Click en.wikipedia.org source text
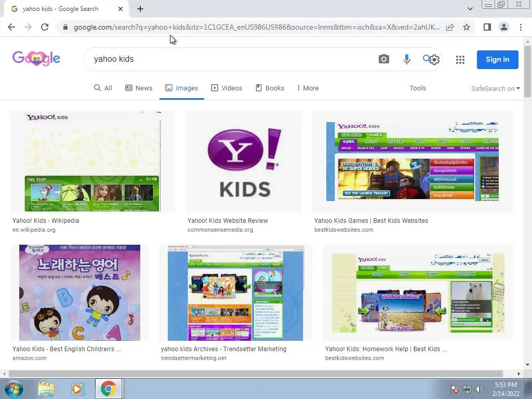This screenshot has width=532, height=399. point(34,230)
